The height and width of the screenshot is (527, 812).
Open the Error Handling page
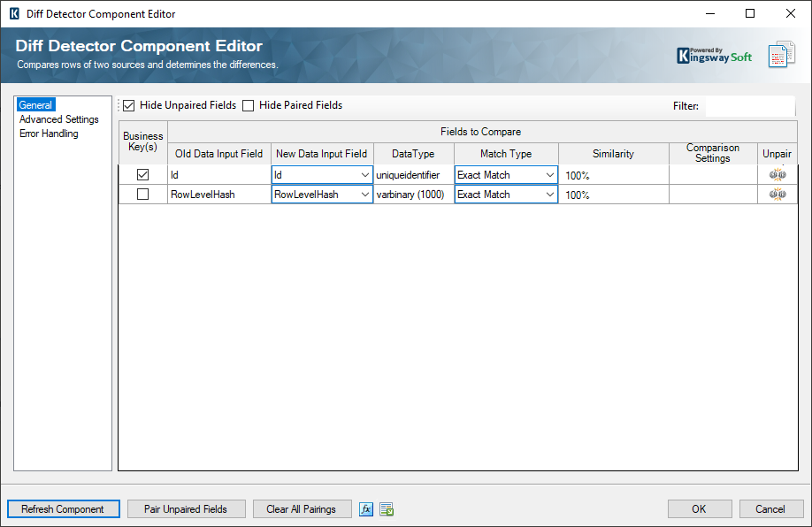49,134
